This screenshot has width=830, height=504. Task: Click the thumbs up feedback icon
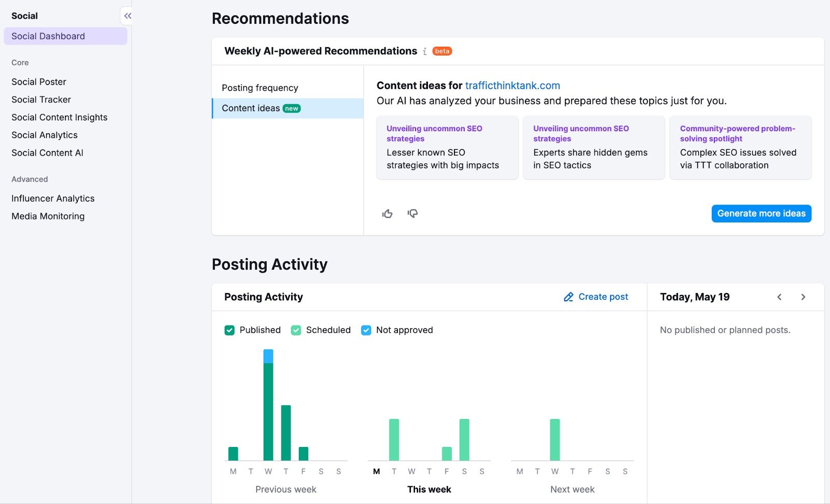coord(388,214)
